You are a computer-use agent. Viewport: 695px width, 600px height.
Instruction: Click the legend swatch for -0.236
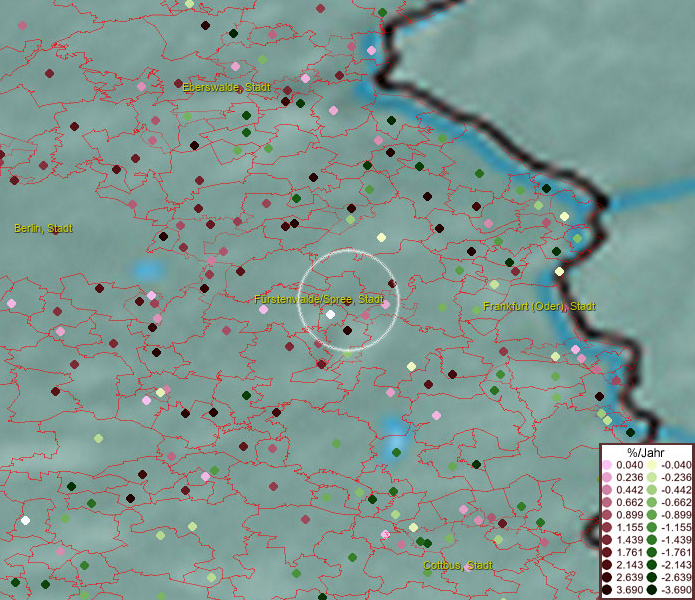(652, 477)
